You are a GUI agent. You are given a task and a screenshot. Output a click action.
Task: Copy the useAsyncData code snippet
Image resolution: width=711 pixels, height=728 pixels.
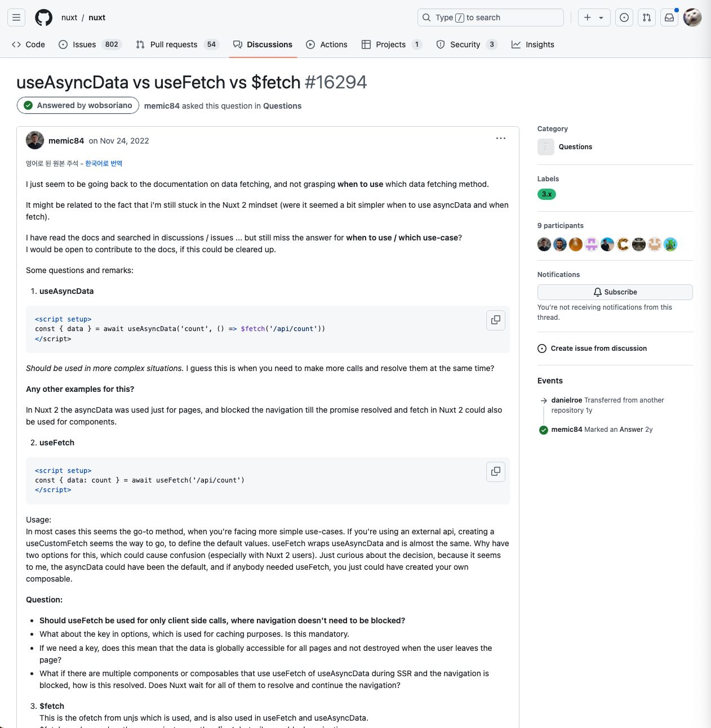click(x=496, y=320)
